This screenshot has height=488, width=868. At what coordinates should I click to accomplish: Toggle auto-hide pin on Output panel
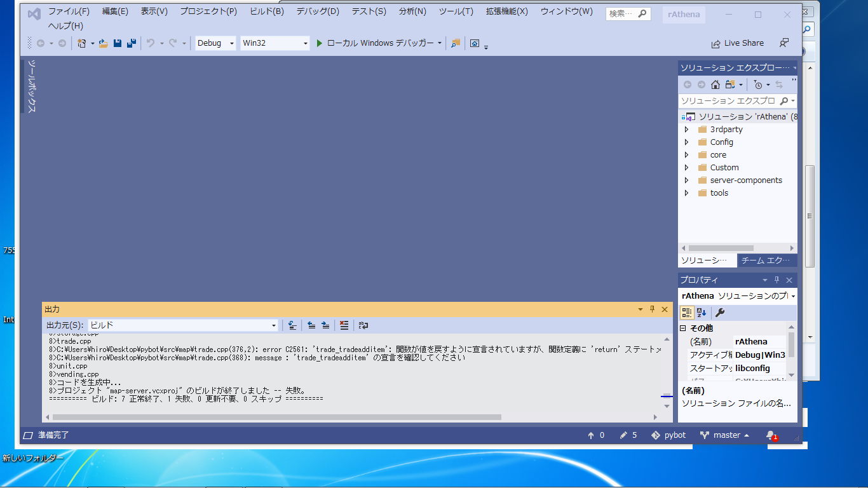652,309
